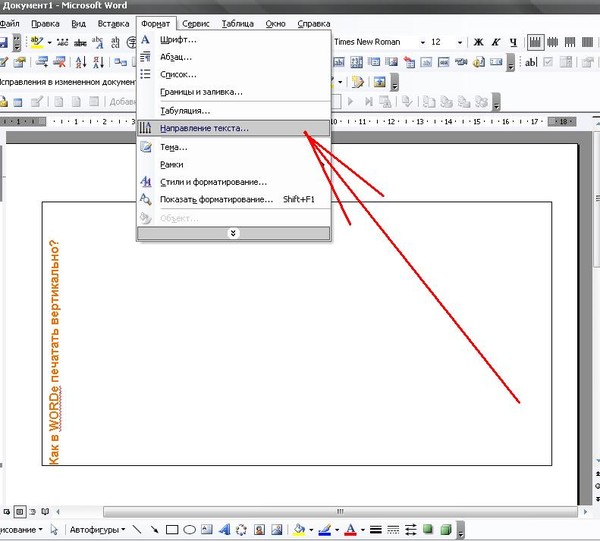
Task: Toggle italic К formatting
Action: 496,42
